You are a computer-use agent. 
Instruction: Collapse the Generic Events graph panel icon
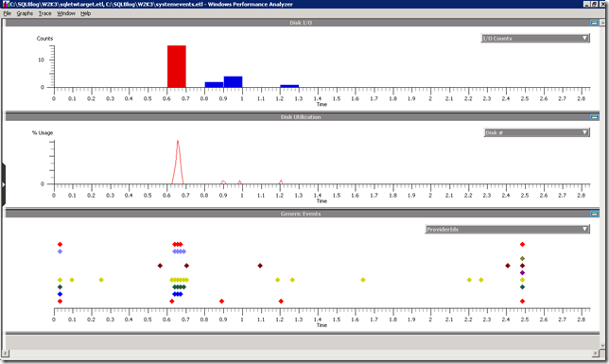594,214
